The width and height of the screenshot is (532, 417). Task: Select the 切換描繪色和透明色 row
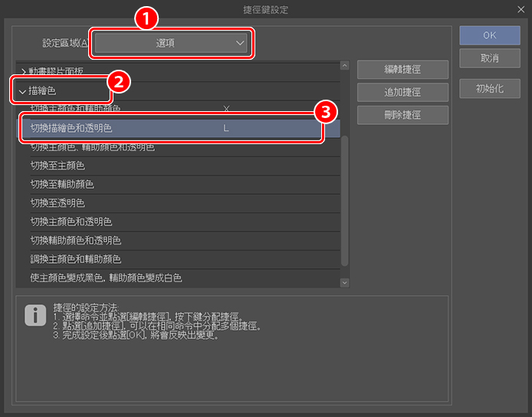coord(169,129)
